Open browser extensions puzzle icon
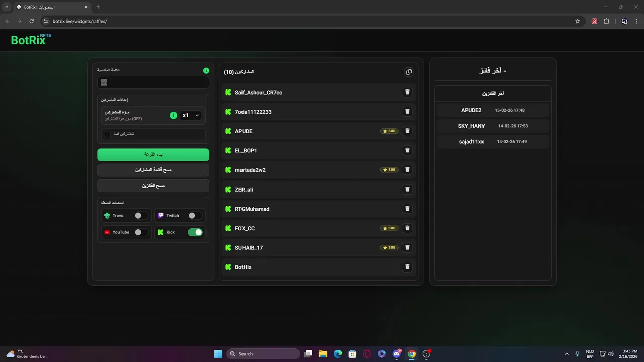 606,21
